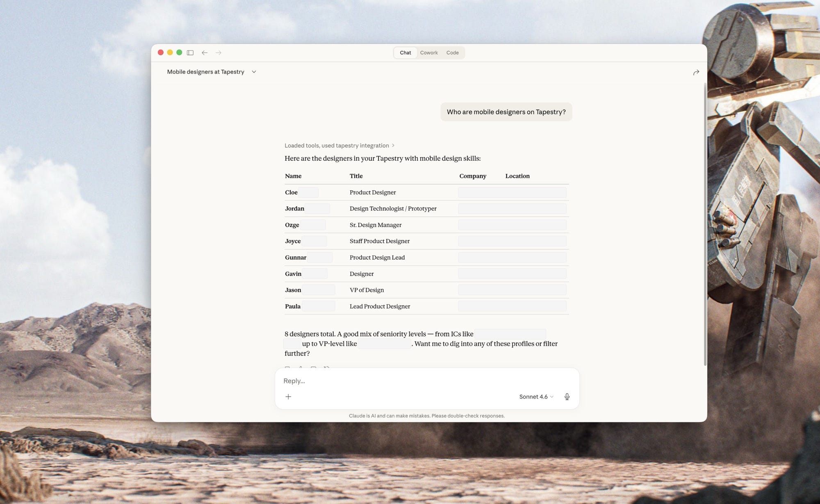Click Cloe's name in the table

point(291,192)
